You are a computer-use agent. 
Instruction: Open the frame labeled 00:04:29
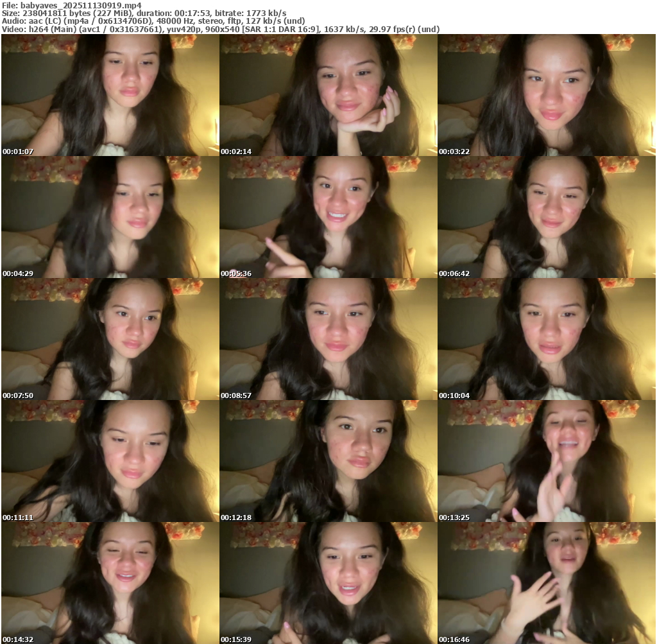[x=110, y=217]
